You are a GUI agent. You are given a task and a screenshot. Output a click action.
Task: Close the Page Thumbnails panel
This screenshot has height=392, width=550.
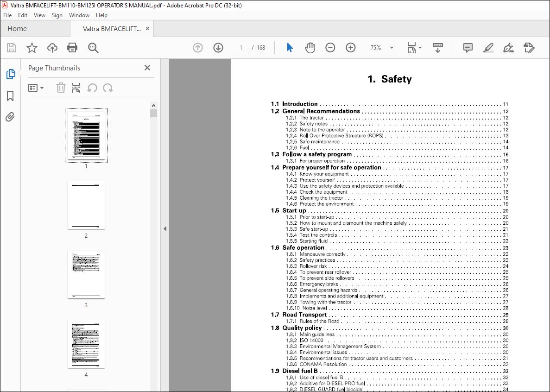coord(147,68)
